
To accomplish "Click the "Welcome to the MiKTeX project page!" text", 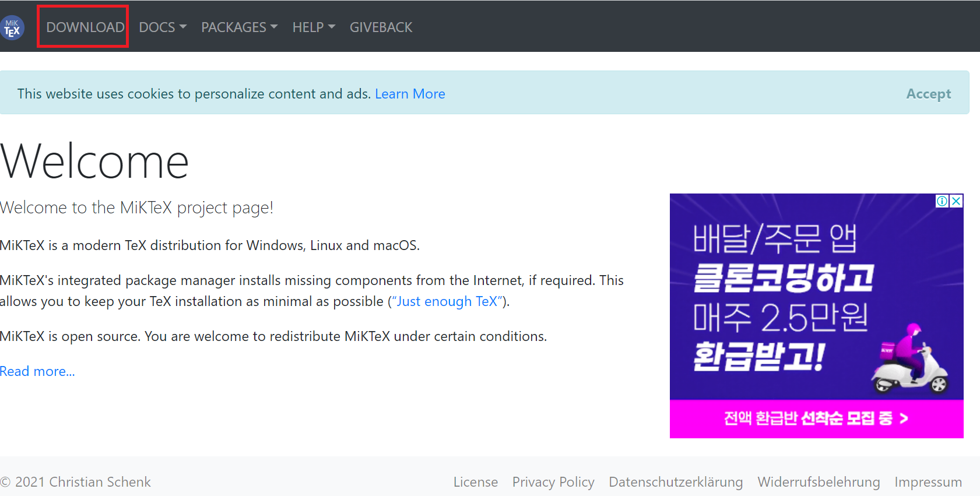I will click(136, 207).
